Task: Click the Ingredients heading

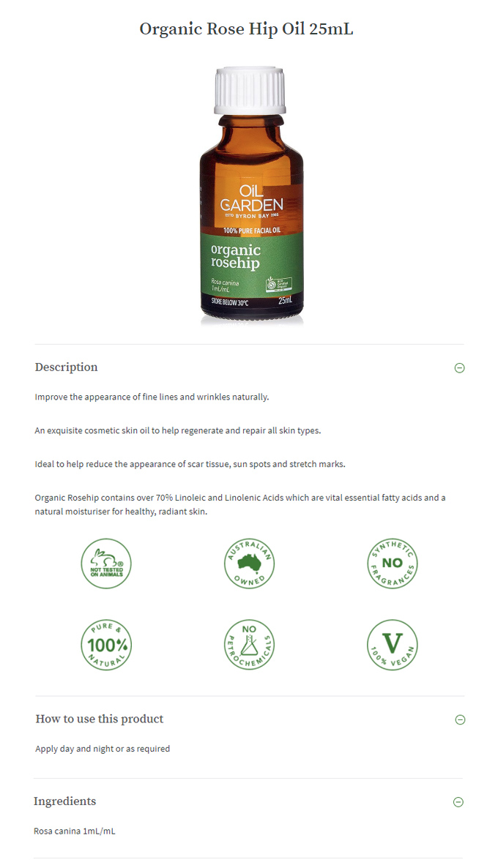Action: tap(64, 801)
